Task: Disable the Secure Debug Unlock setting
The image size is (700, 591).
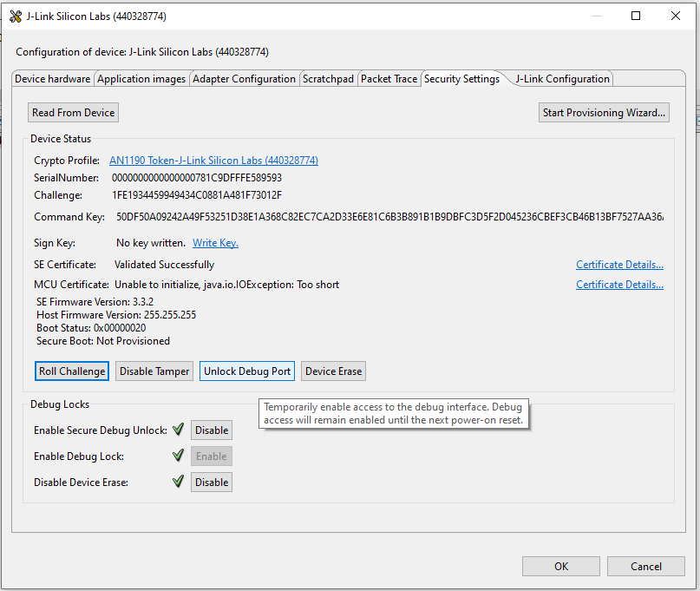Action: tap(212, 430)
